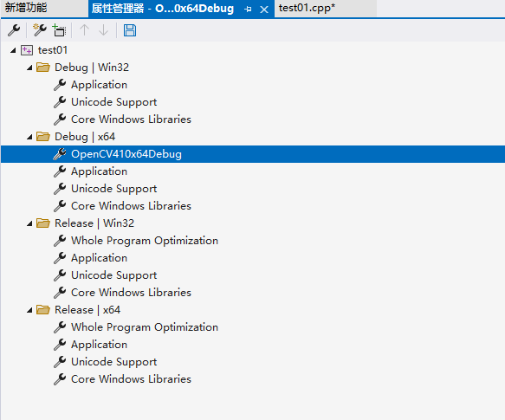Collapse the Release | x64 folder
Image resolution: width=505 pixels, height=420 pixels.
tap(29, 310)
